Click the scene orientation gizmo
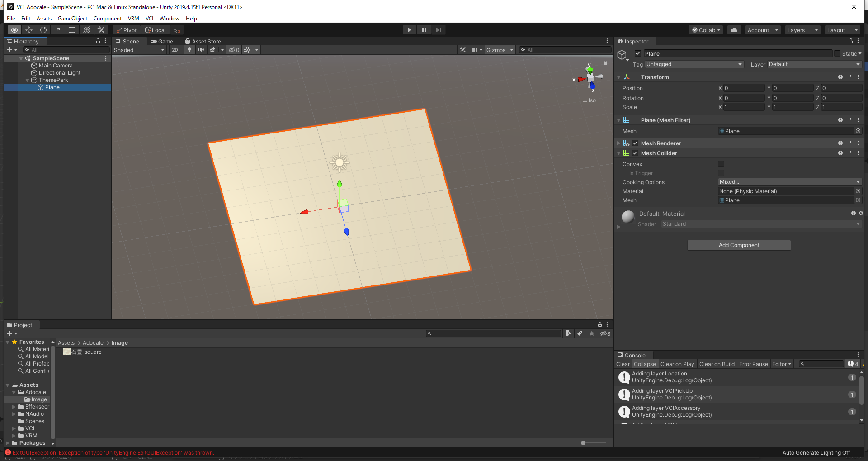Viewport: 868px width, 461px height. tap(590, 79)
